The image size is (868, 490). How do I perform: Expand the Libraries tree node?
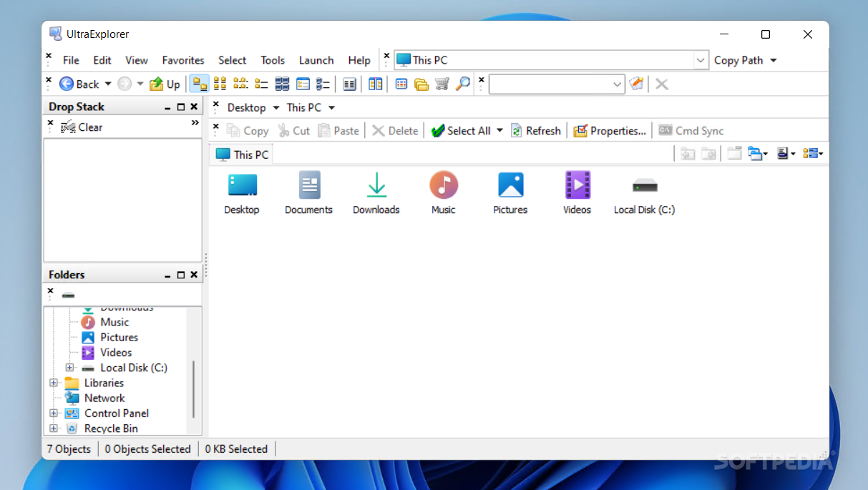click(54, 383)
